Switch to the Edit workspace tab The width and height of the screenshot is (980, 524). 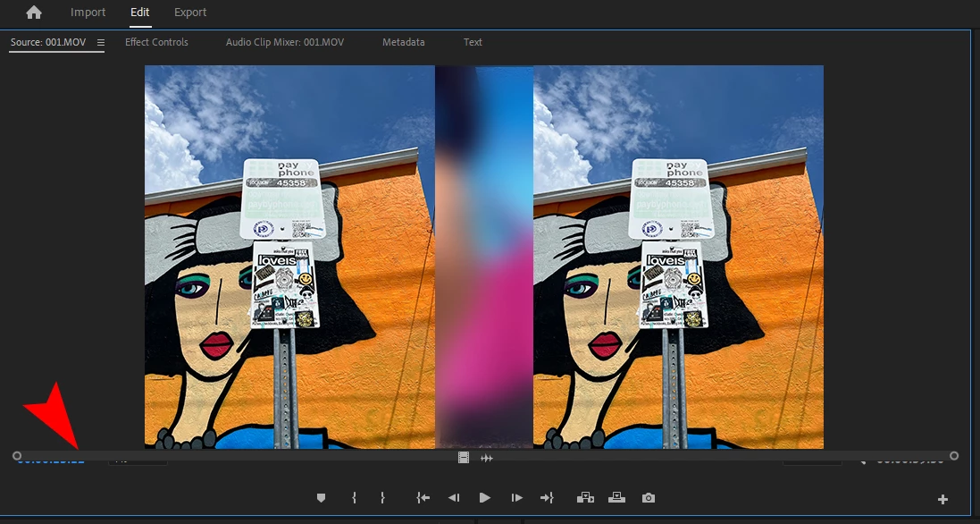click(x=140, y=12)
